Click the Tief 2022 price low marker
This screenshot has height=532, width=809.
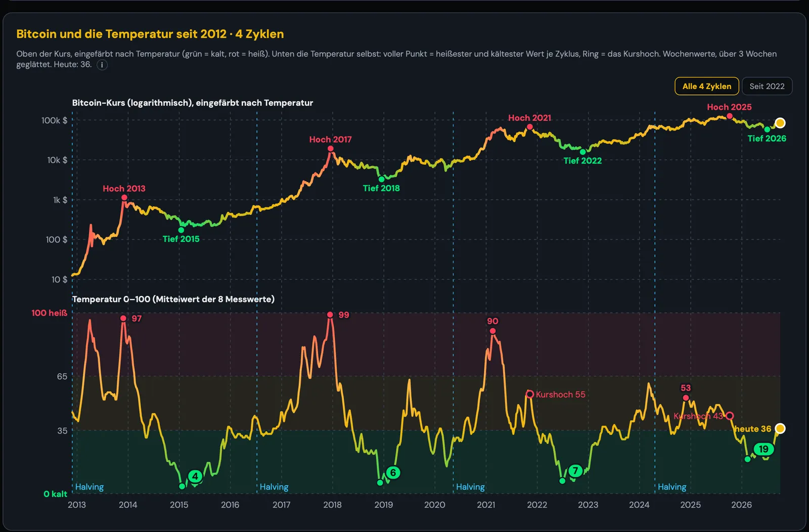(x=582, y=152)
